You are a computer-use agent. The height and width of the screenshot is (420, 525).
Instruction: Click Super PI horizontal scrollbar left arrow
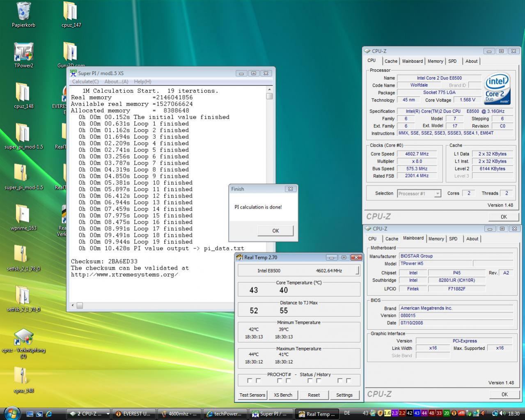73,305
